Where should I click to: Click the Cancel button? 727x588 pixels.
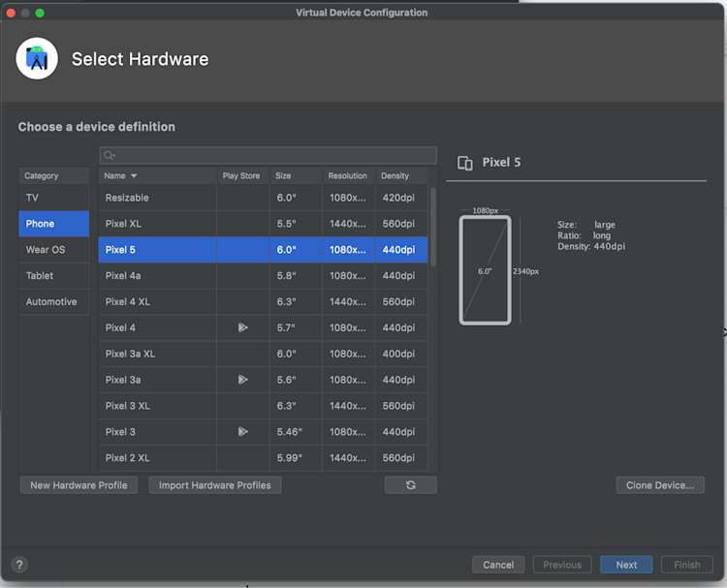click(x=498, y=565)
